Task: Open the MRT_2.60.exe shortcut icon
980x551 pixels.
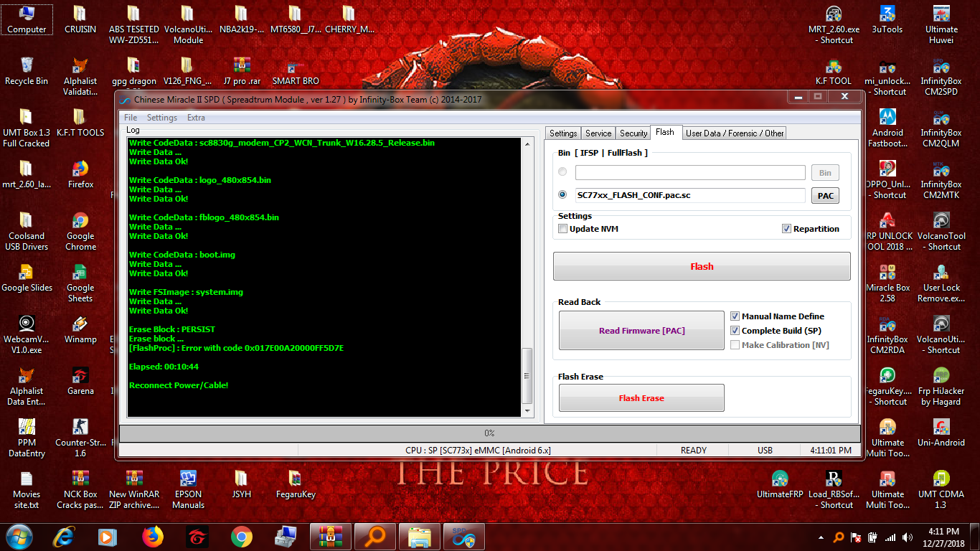Action: (x=834, y=25)
